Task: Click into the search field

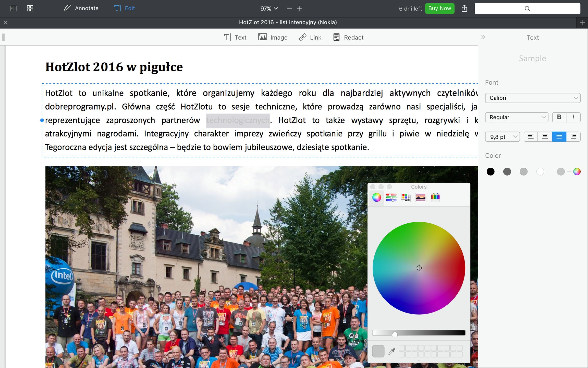Action: coord(527,8)
